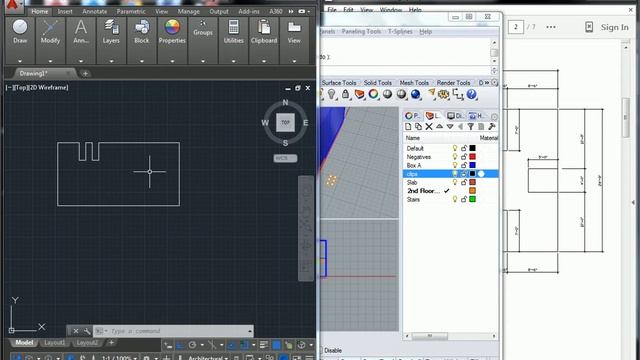Open the Mesh Tools tab in Rhino
This screenshot has height=360, width=640.
414,82
